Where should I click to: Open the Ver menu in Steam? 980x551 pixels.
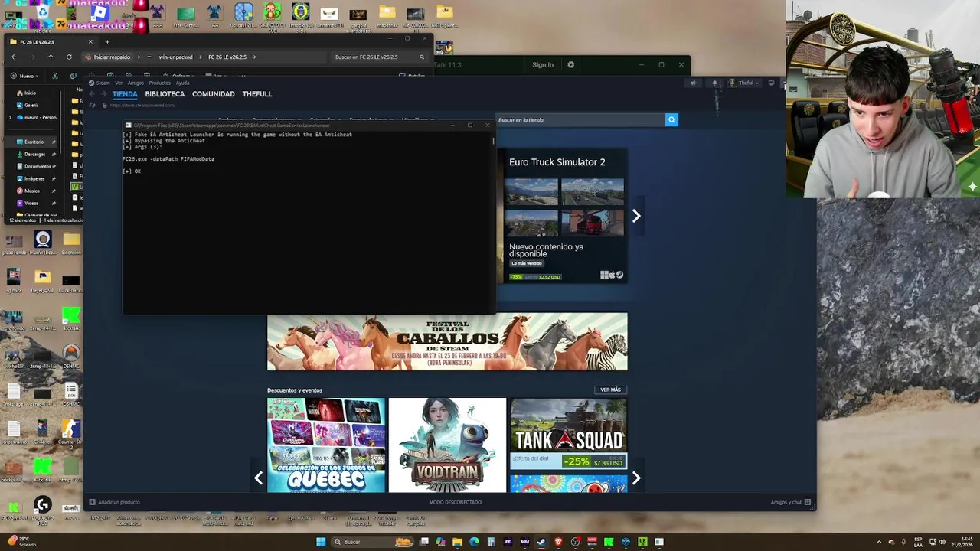119,83
